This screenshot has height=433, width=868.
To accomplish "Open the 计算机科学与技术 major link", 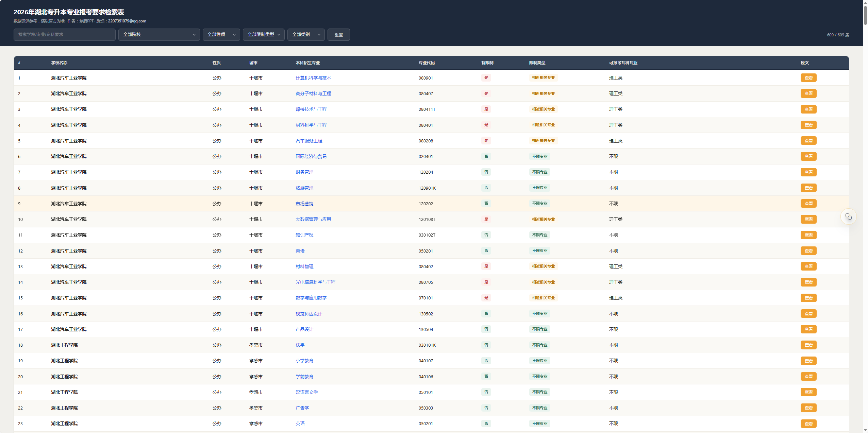I will [313, 78].
